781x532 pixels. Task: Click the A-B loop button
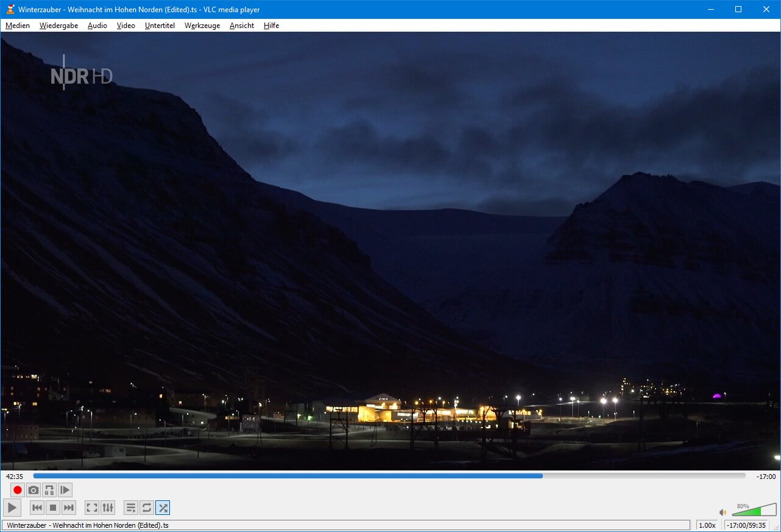tap(49, 490)
